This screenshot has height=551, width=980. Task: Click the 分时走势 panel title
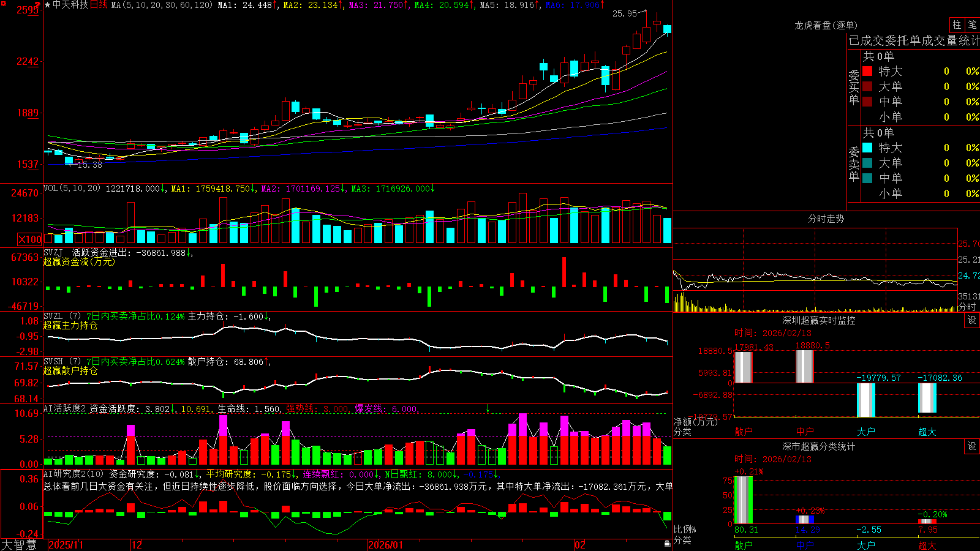pos(826,219)
